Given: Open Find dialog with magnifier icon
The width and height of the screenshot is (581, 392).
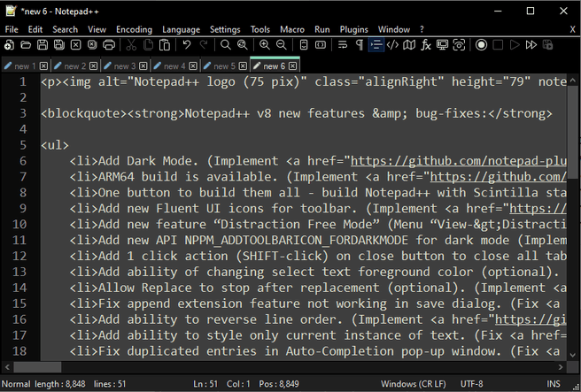Looking at the screenshot, I should click(225, 45).
